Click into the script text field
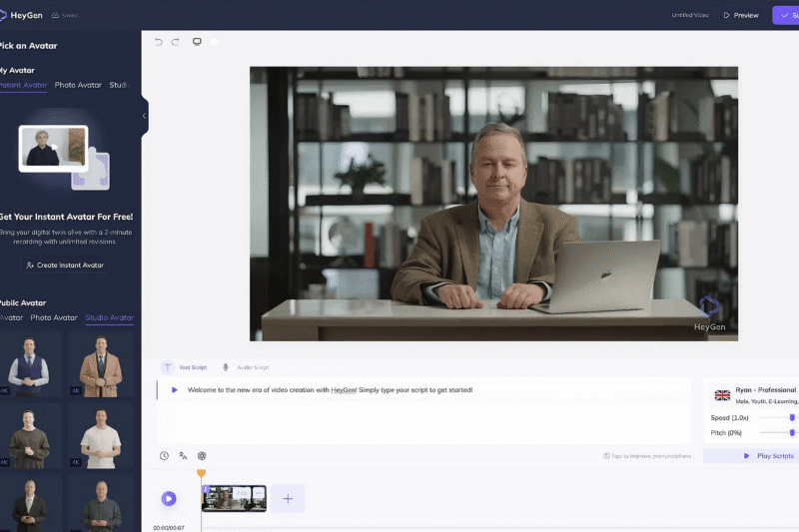 [423, 410]
